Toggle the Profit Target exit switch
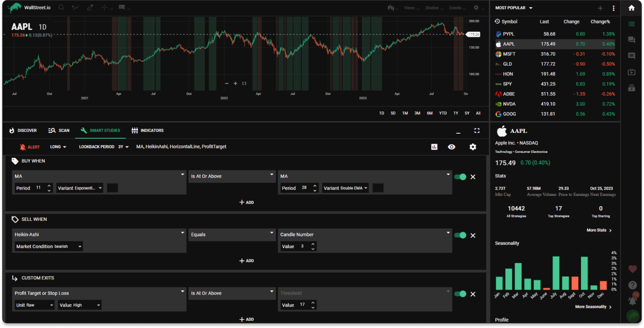 (460, 294)
